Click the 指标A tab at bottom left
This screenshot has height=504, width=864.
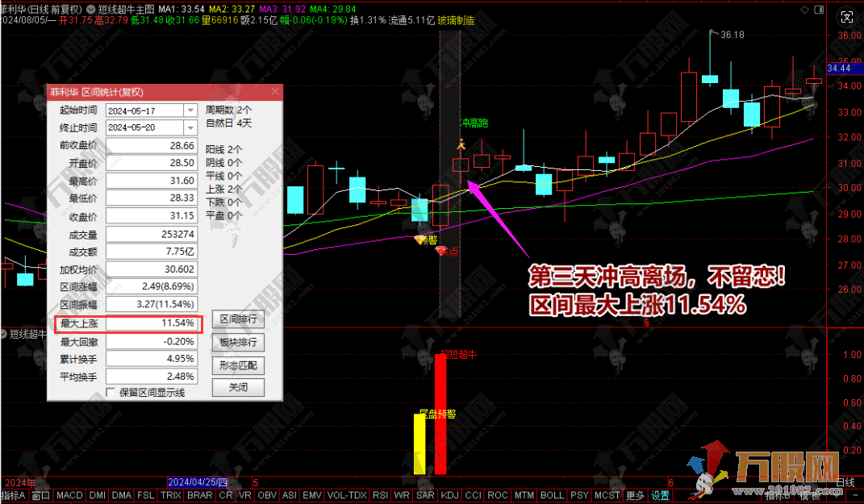point(13,495)
